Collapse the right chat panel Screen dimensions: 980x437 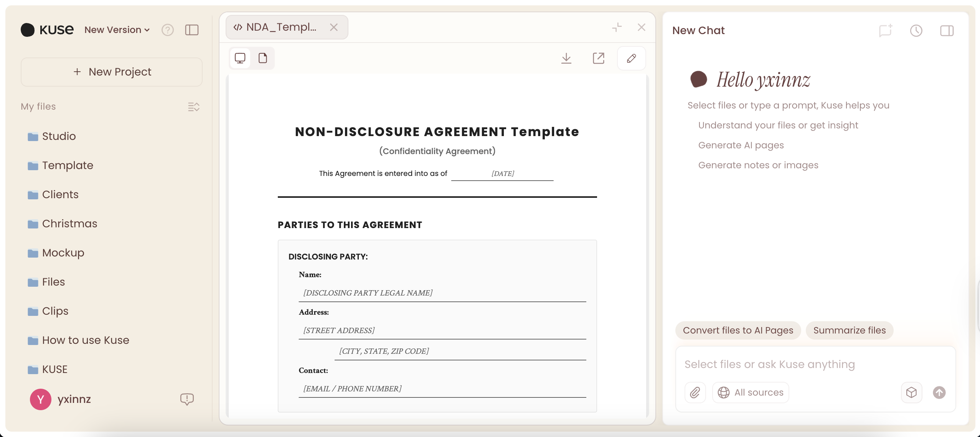pyautogui.click(x=947, y=31)
